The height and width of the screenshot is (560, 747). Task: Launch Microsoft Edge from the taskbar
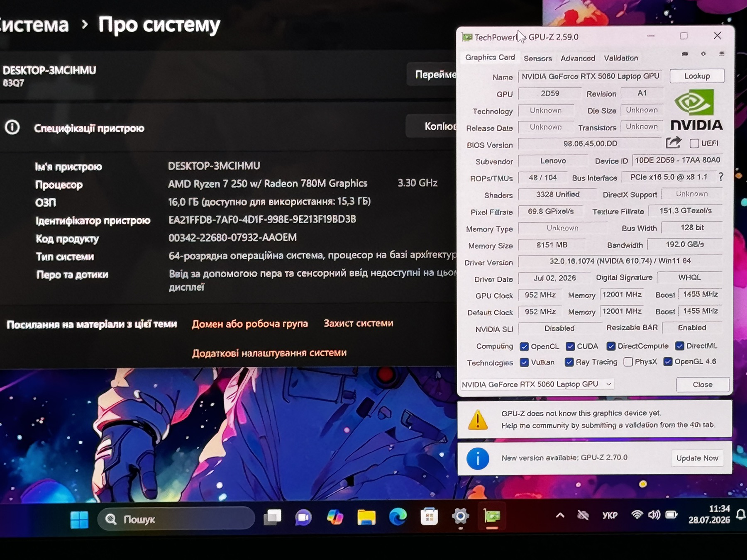tap(398, 517)
